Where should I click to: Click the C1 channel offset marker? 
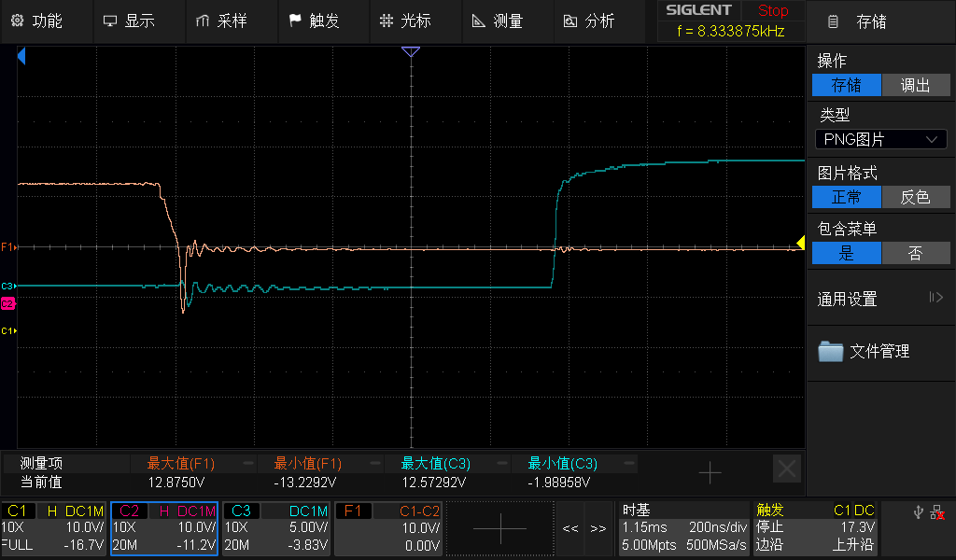click(x=8, y=331)
